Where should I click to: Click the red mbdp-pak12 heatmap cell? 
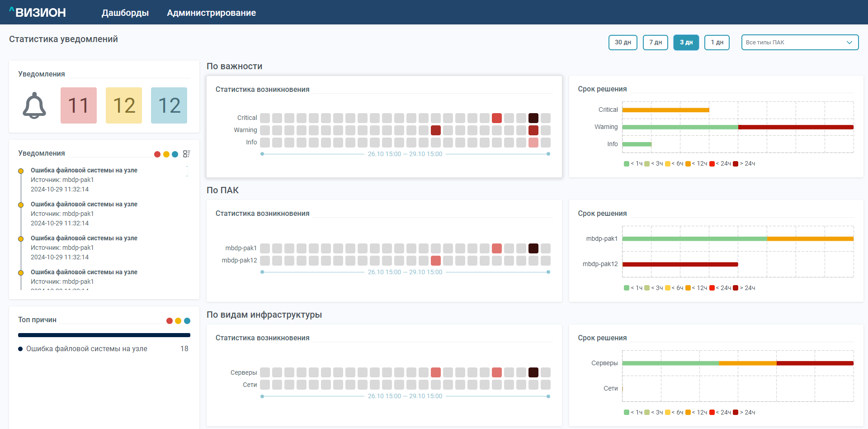tap(436, 261)
